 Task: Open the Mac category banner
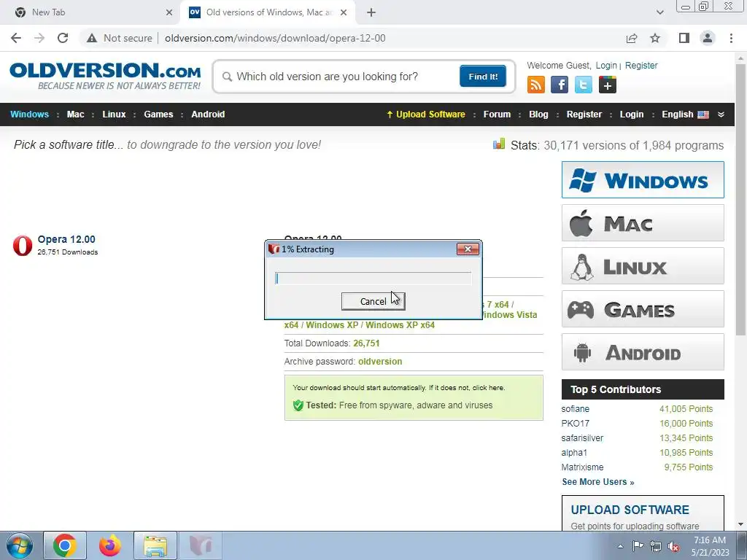pos(643,223)
